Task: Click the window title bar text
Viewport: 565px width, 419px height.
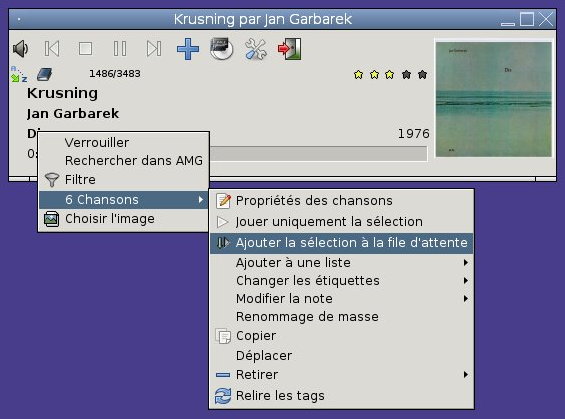Action: [263, 19]
